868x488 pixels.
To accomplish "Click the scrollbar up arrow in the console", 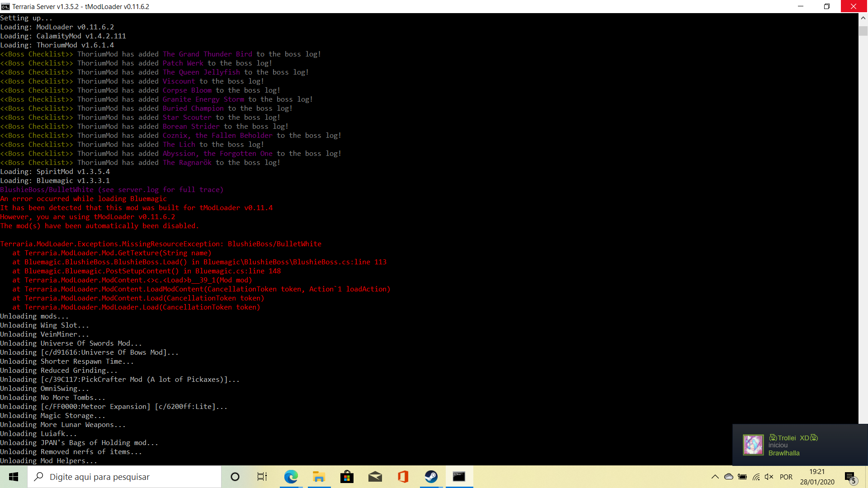I will coord(863,18).
